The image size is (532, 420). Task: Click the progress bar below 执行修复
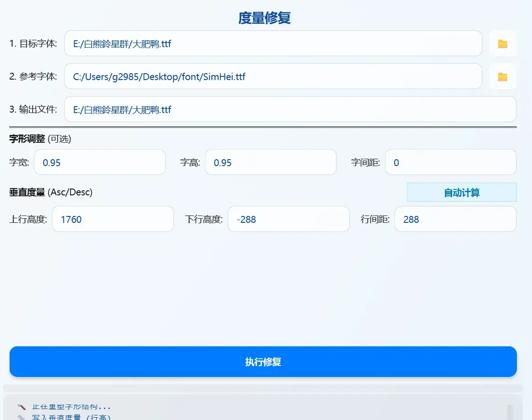(263, 388)
